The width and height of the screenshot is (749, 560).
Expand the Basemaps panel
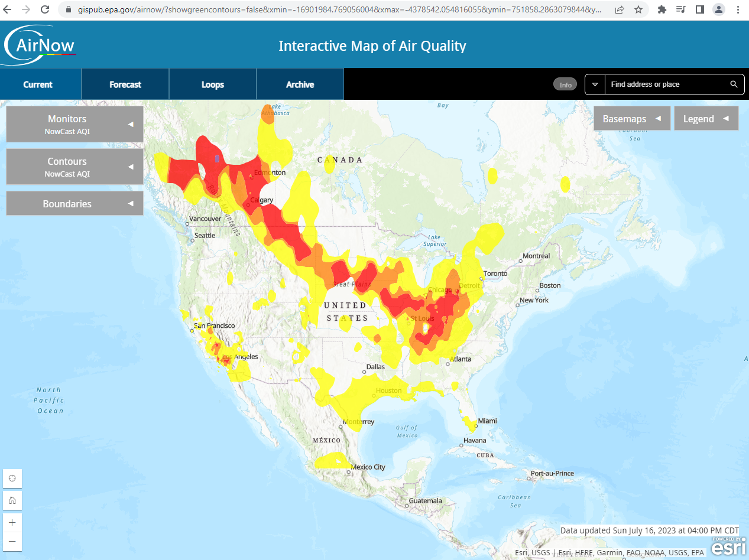[x=632, y=119]
